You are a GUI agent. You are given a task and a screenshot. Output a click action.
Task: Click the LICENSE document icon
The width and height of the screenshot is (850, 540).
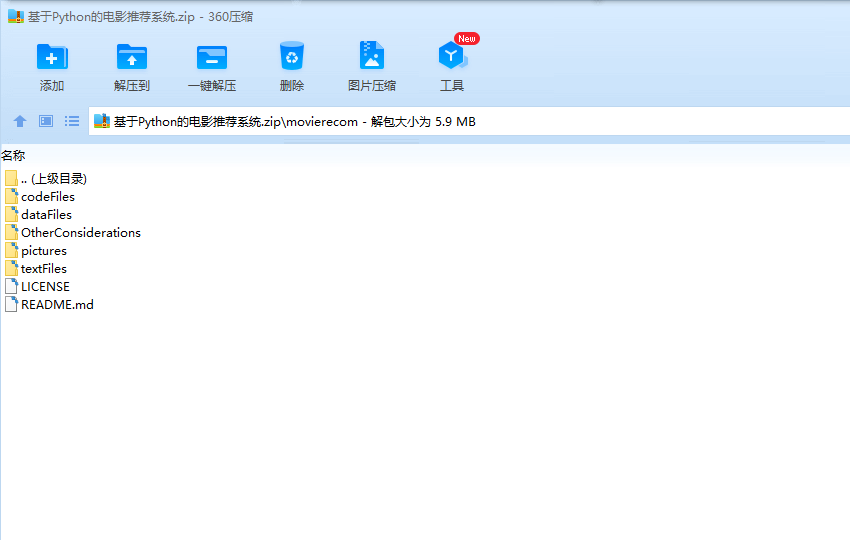pos(11,286)
